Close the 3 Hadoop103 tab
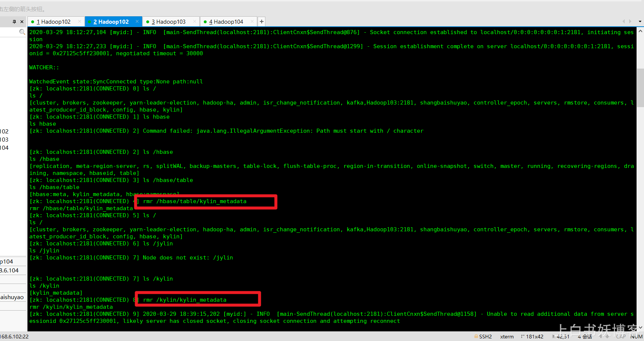This screenshot has height=341, width=644. [194, 21]
